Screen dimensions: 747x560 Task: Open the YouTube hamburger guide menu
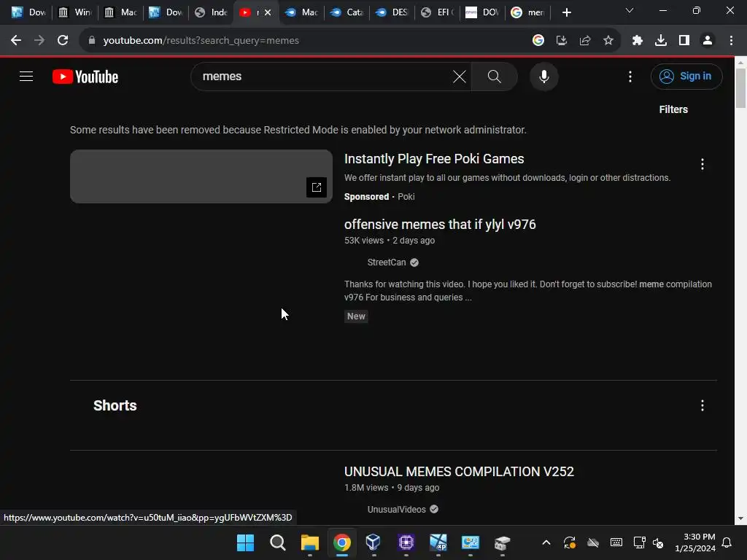(26, 76)
